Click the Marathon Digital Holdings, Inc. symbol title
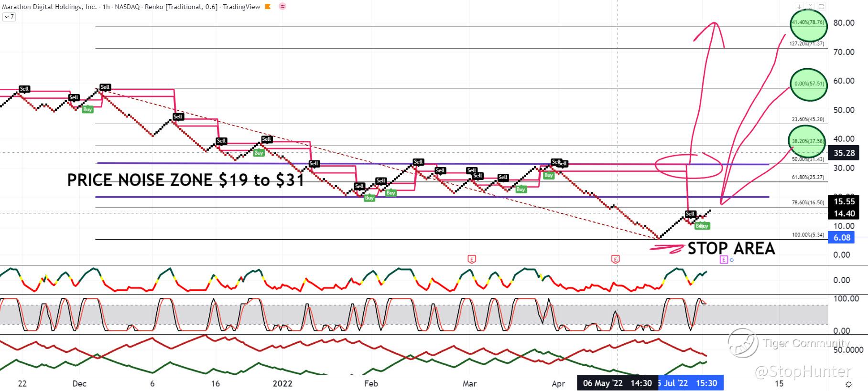This screenshot has height=391, width=868. click(48, 7)
